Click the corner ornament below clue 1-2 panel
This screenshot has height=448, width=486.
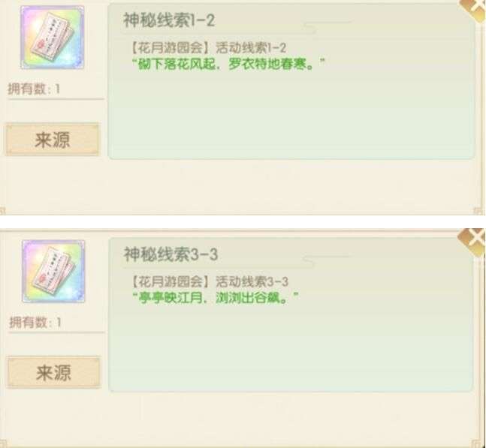(x=478, y=211)
